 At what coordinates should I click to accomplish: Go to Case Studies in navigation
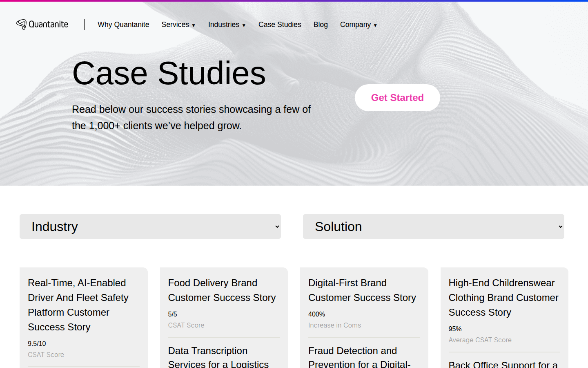coord(280,25)
